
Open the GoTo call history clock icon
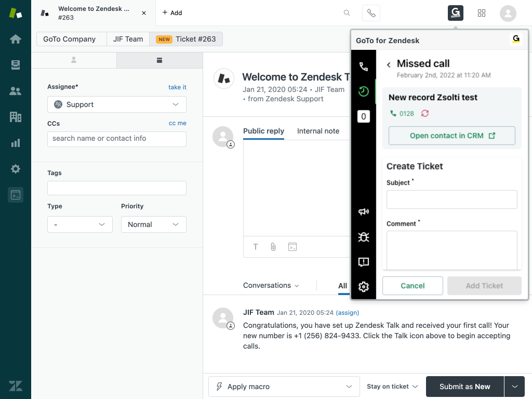click(364, 92)
